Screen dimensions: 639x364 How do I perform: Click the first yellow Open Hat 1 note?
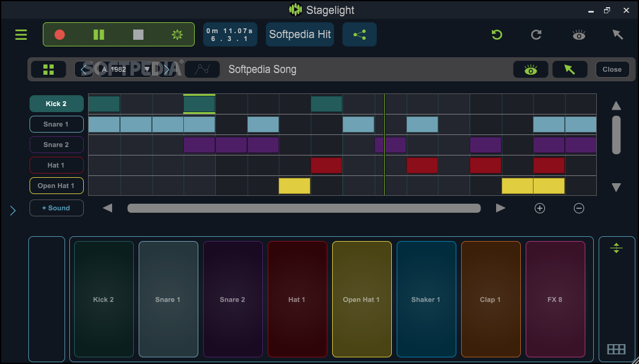(295, 186)
